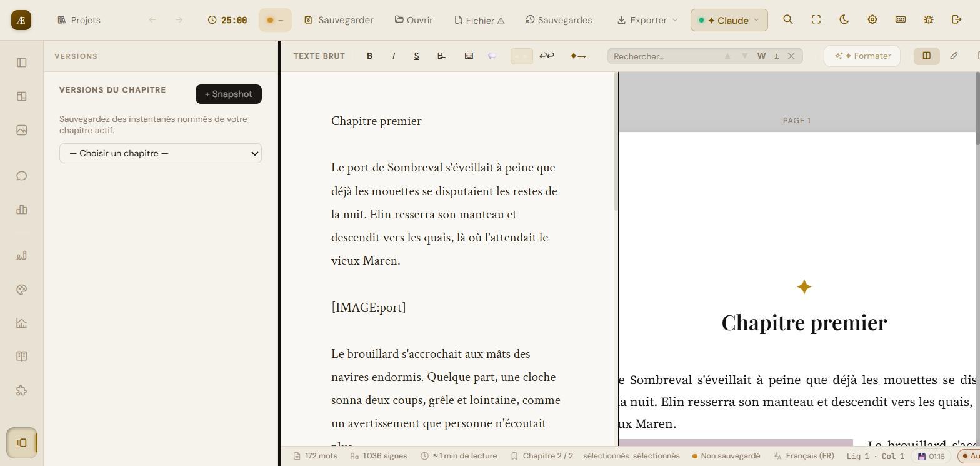Open the theme palette sidebar icon

point(22,290)
